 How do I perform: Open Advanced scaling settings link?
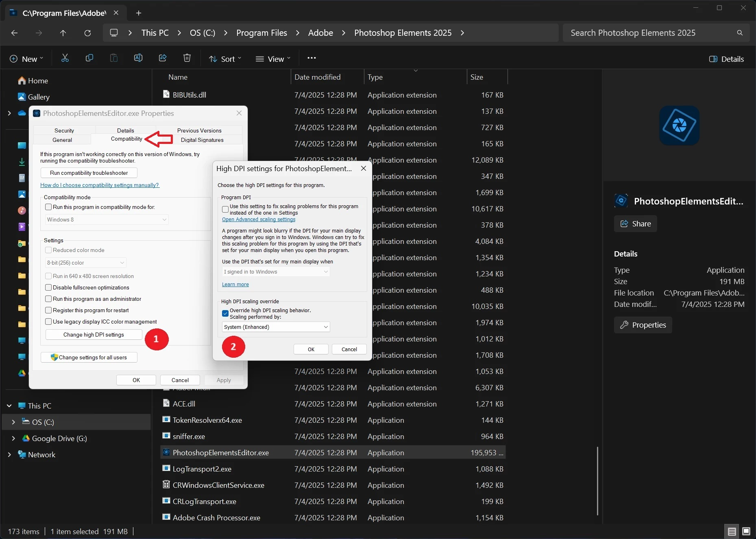(259, 220)
